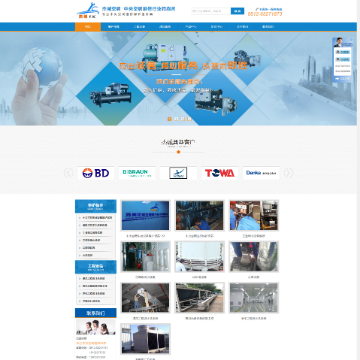Viewport: 360px width, 360px height.
Task: Click the customer service staff photo in sidebar
Action: [96, 327]
